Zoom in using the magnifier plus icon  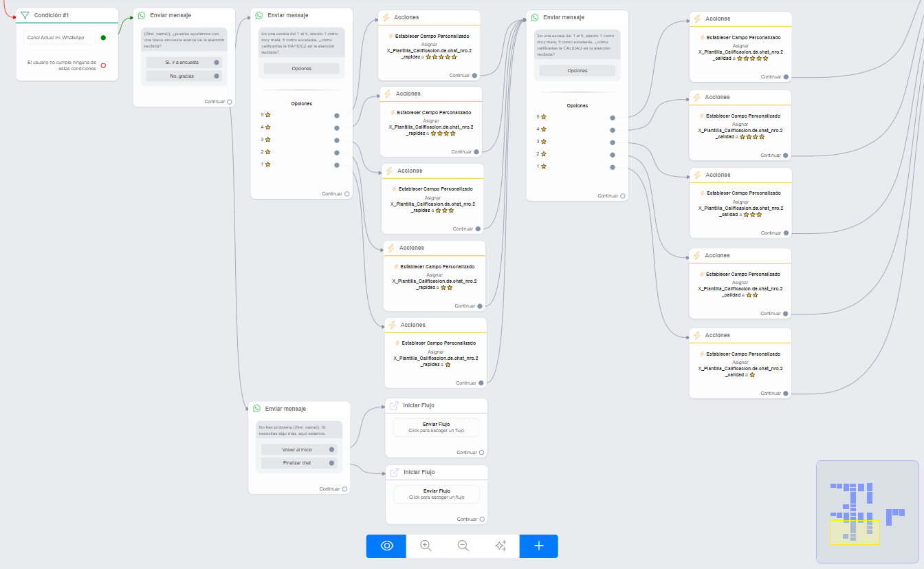coord(426,546)
